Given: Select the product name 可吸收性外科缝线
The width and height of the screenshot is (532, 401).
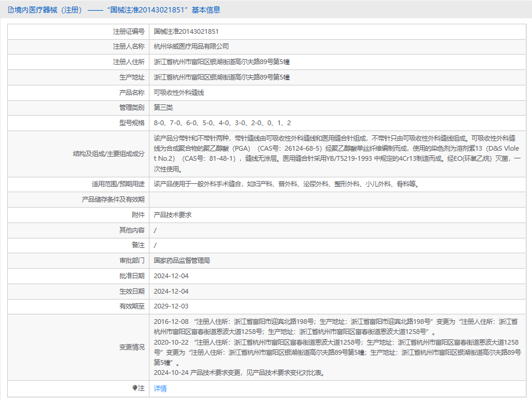Looking at the screenshot, I should point(179,93).
